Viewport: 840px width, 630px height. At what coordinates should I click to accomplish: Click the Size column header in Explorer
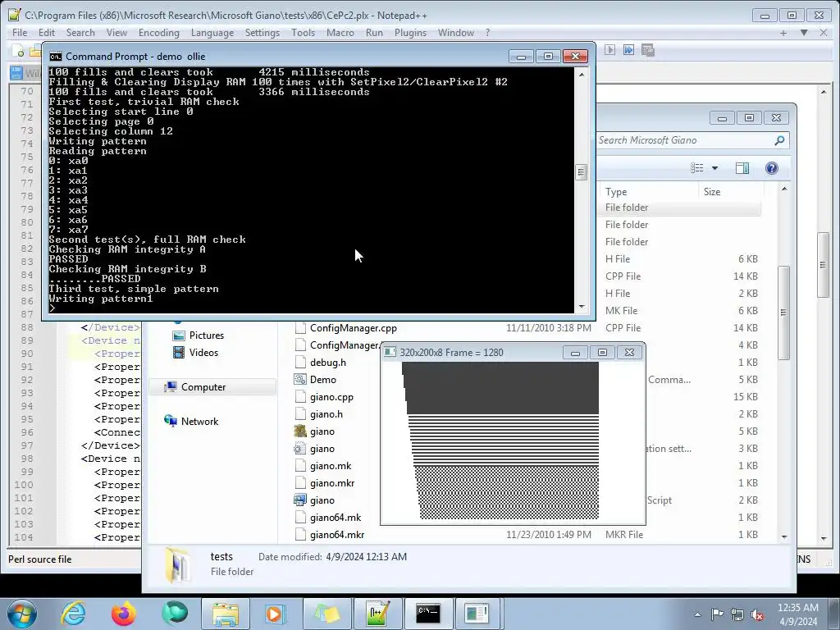tap(731, 192)
